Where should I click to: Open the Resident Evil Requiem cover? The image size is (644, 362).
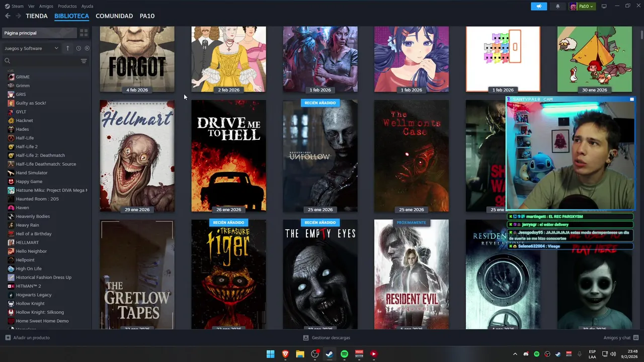(412, 275)
